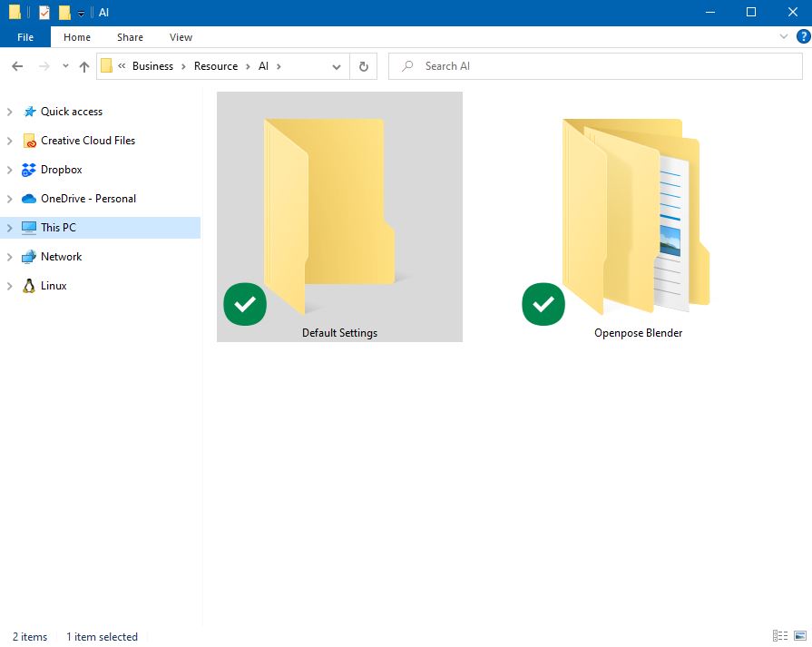
Task: Switch to the View ribbon tab
Action: (x=181, y=37)
